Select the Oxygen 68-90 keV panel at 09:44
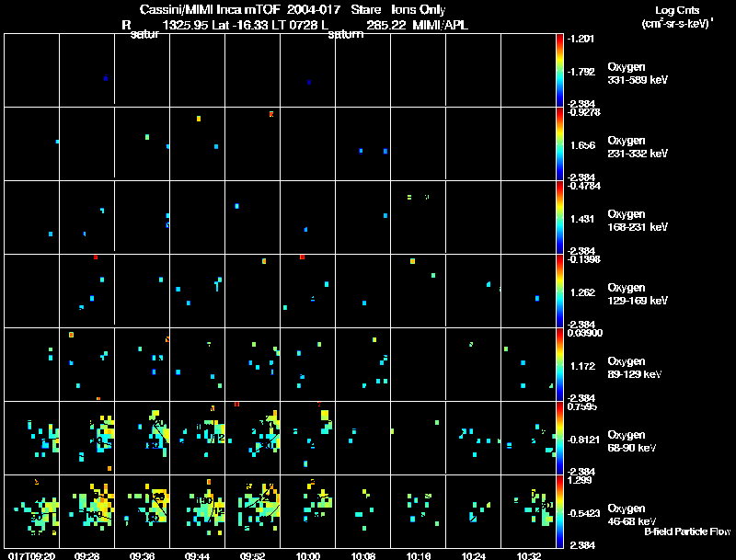Image resolution: width=736 pixels, height=560 pixels. point(198,438)
